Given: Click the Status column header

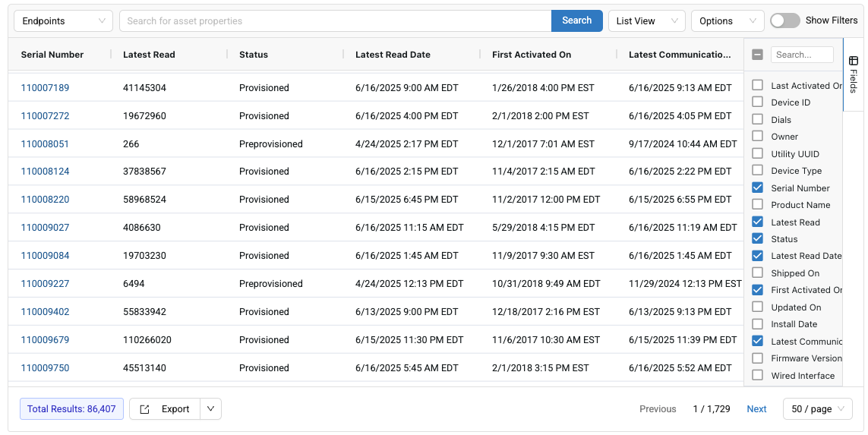Looking at the screenshot, I should pos(254,55).
